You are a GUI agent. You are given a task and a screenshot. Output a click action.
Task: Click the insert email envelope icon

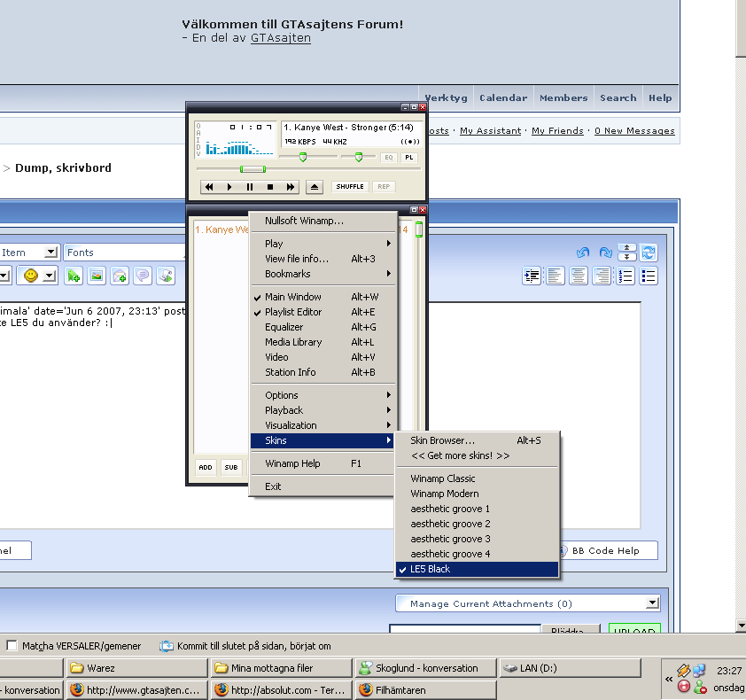pos(120,276)
